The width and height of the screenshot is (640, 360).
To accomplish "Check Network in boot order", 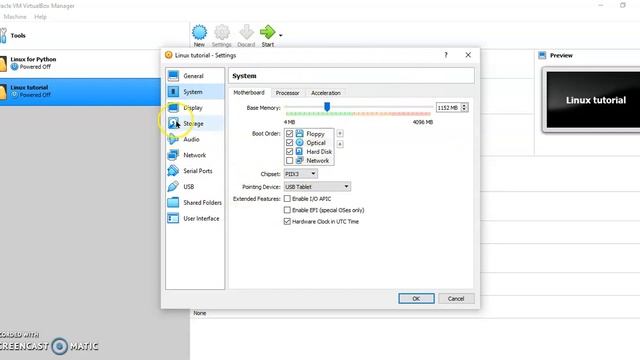I will click(289, 160).
